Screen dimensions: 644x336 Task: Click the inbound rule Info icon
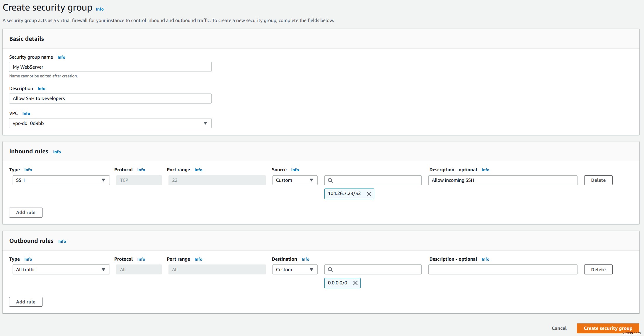[x=57, y=151]
